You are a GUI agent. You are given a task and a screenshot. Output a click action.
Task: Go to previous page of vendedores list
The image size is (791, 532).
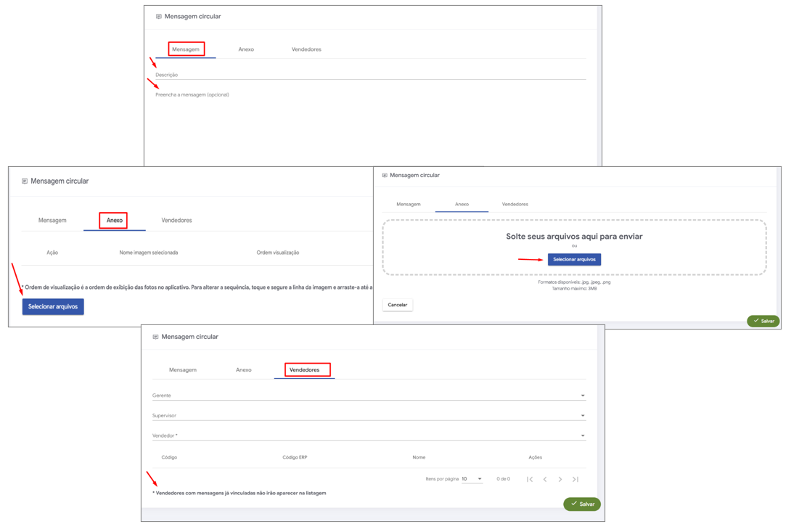pos(545,480)
